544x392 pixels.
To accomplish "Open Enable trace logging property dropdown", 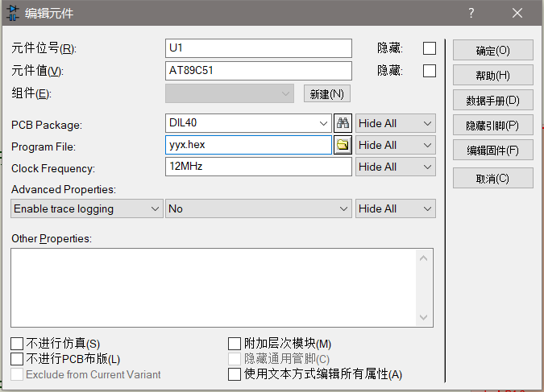I will tap(87, 208).
